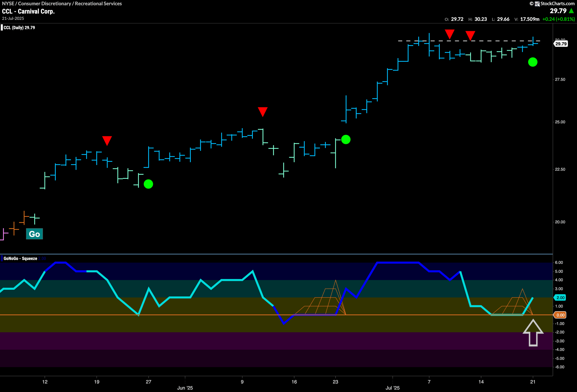Click the date label 21 on time axis

click(533, 382)
